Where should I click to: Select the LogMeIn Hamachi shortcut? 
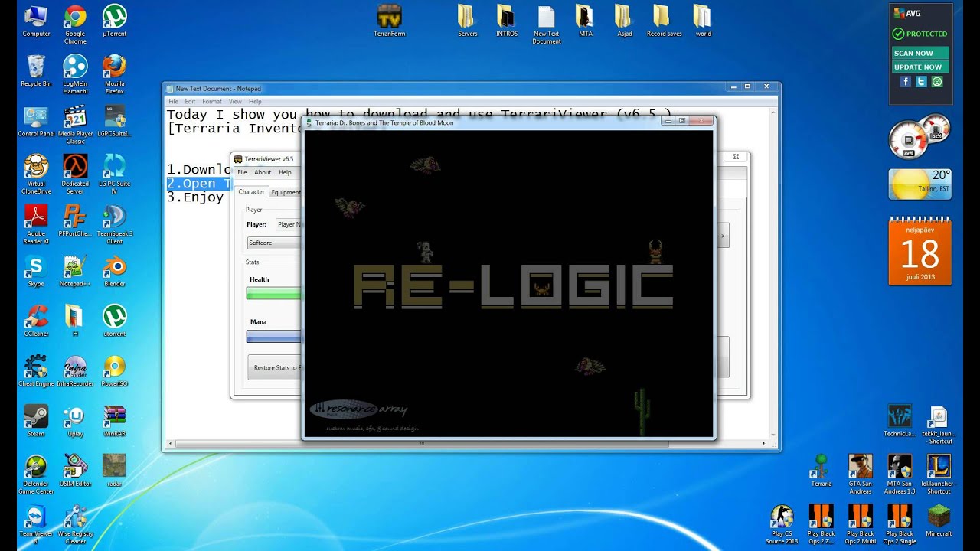point(75,74)
